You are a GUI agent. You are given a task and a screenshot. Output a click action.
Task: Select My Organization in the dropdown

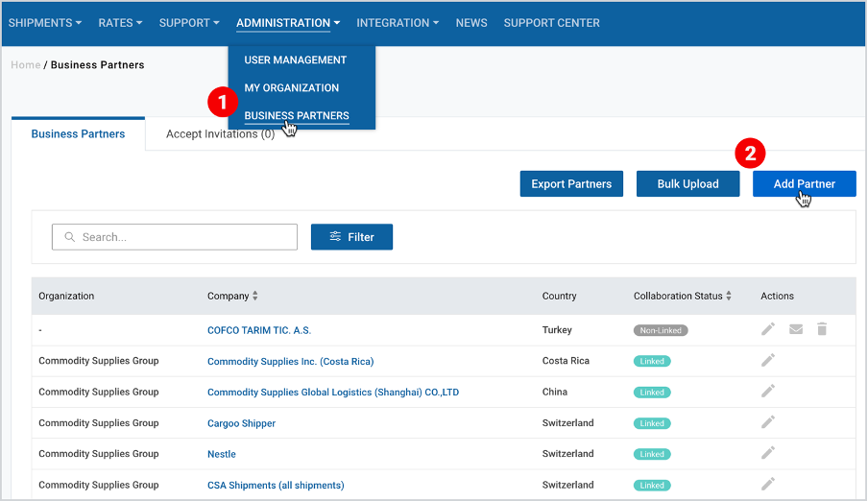(291, 87)
